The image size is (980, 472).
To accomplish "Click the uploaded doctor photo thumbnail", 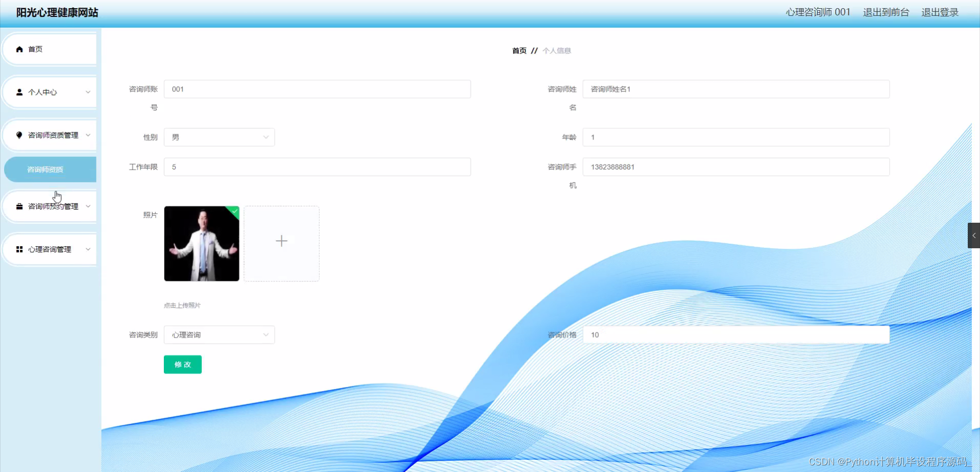I will pyautogui.click(x=201, y=244).
